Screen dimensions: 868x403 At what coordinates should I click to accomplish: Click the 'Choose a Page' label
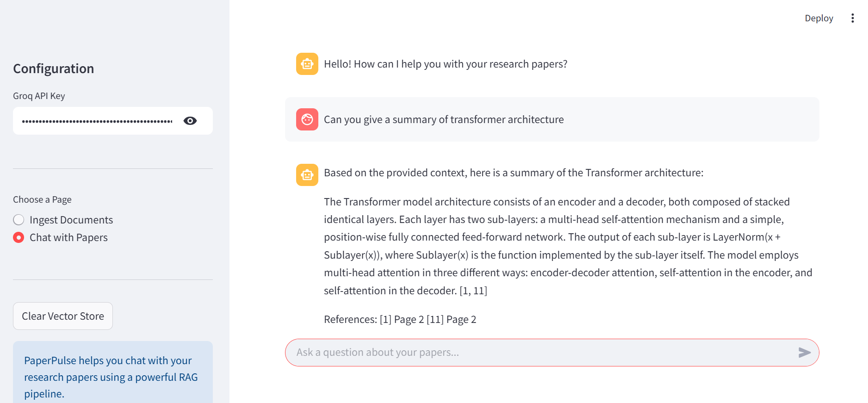pos(42,199)
